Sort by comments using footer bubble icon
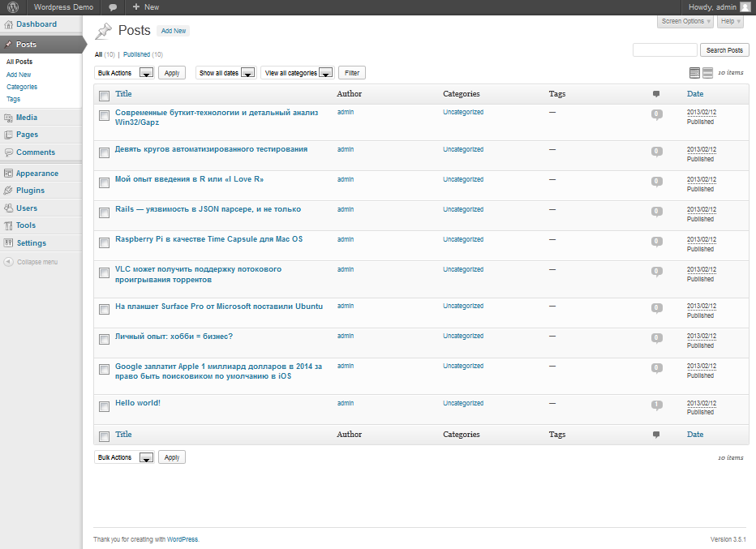756x549 pixels. pos(656,435)
